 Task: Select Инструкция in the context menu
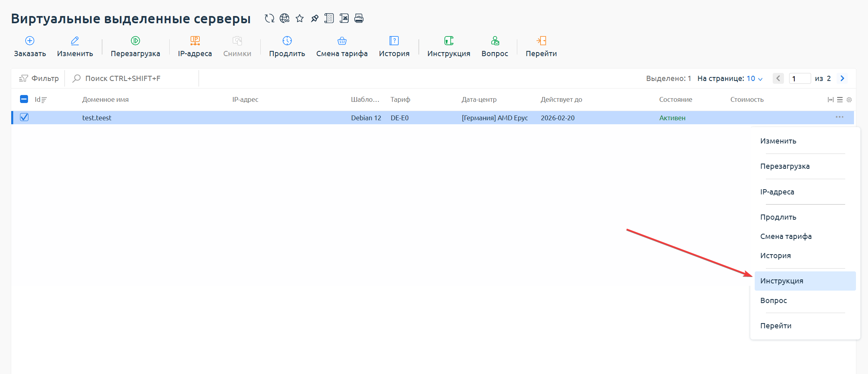(x=782, y=281)
